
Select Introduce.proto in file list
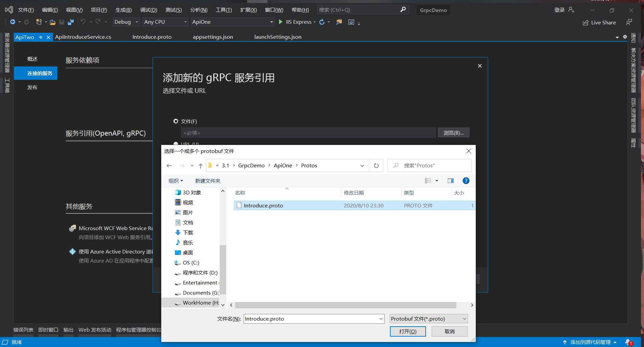(355, 205)
